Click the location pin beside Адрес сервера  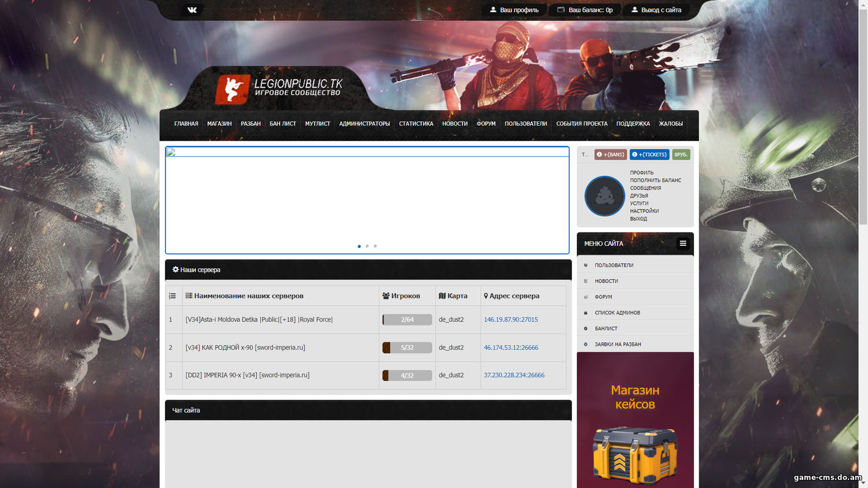(x=486, y=295)
